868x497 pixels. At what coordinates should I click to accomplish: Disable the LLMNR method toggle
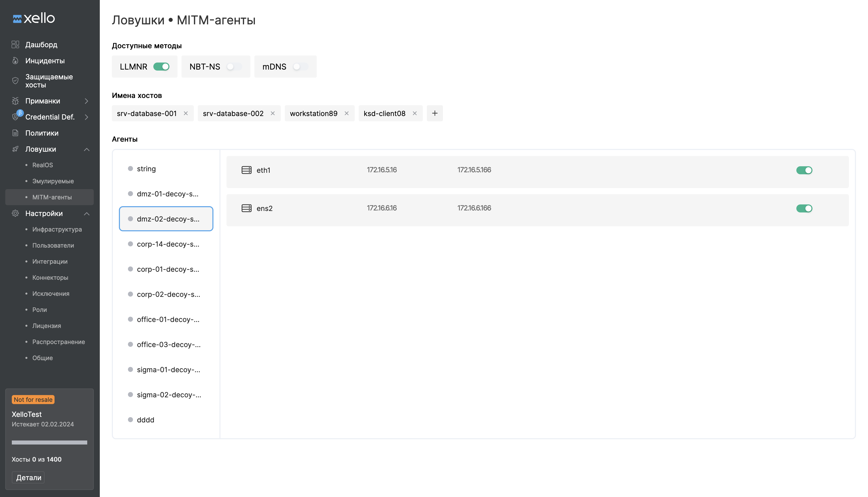[x=161, y=67]
